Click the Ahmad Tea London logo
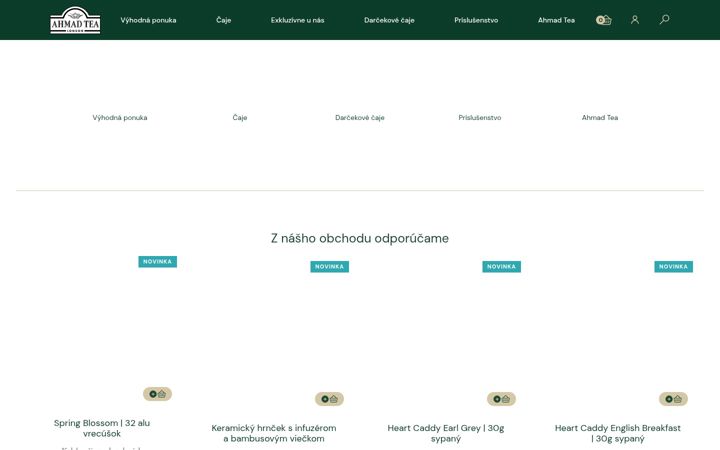This screenshot has width=720, height=450. tap(75, 20)
